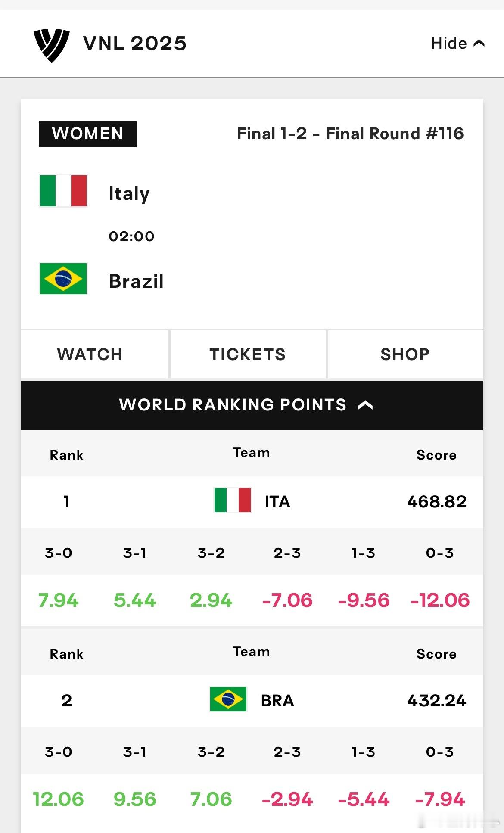Click the 02:00 match time
The image size is (504, 833).
[131, 236]
